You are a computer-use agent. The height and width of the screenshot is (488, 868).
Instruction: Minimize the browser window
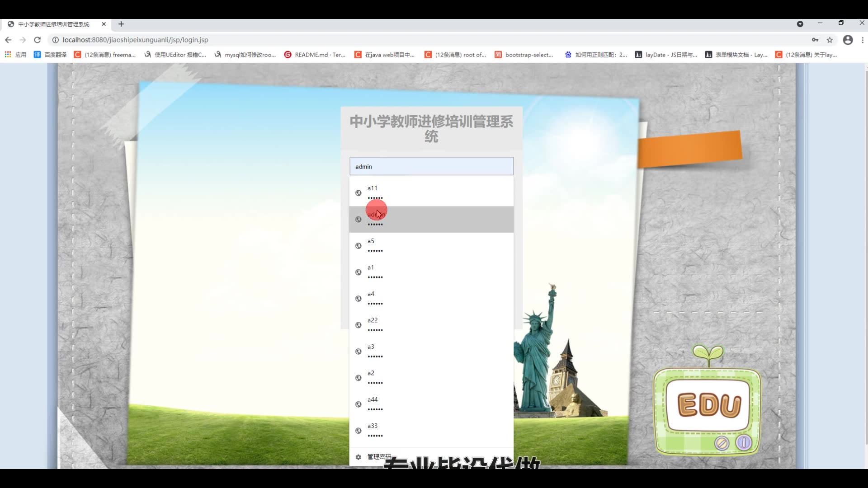820,23
